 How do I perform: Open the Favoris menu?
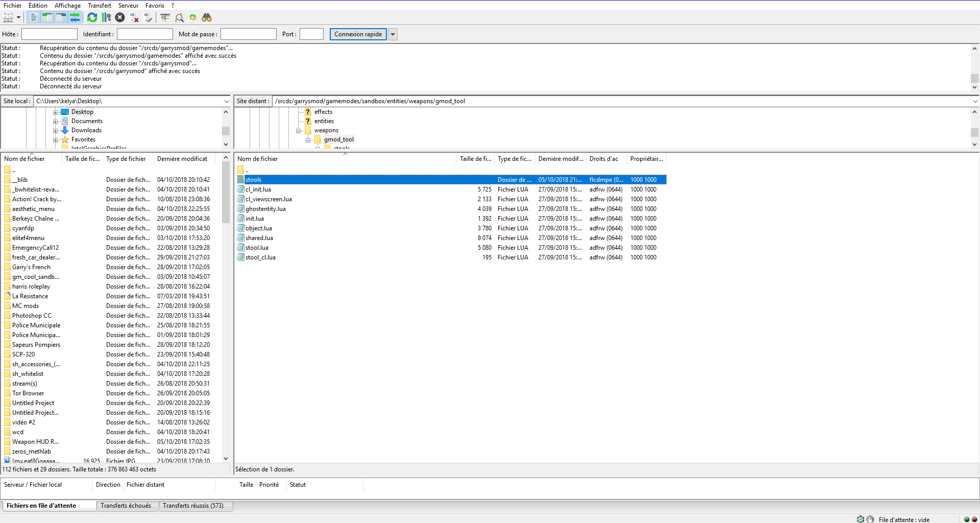[155, 6]
